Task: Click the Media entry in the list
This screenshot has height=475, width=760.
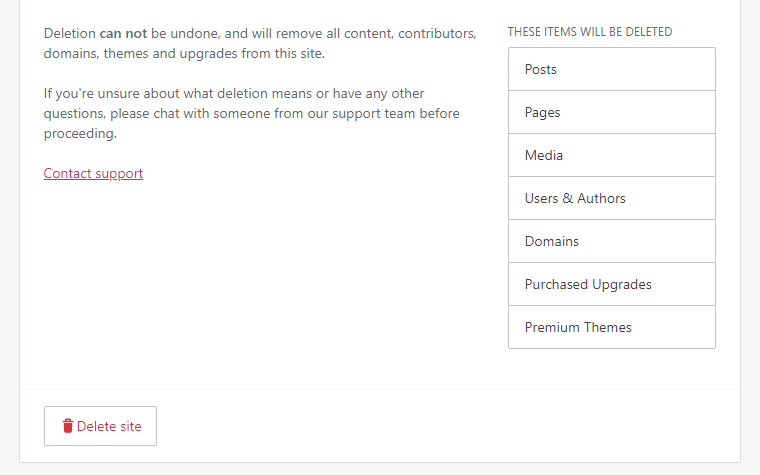Action: [x=611, y=155]
